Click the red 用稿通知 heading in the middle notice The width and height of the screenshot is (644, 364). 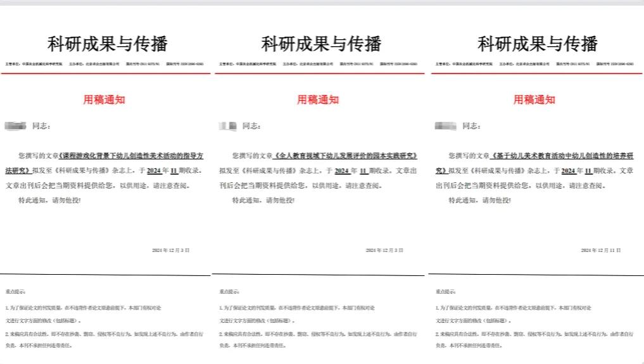pos(319,99)
